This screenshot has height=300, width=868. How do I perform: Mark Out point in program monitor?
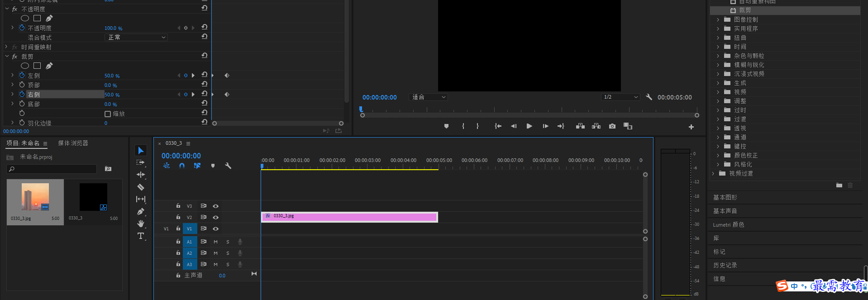[x=477, y=126]
